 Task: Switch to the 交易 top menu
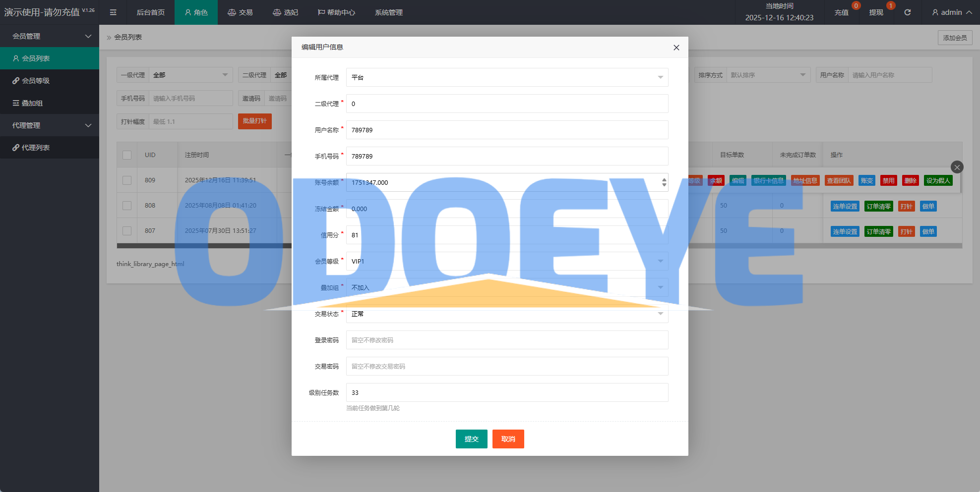point(240,12)
